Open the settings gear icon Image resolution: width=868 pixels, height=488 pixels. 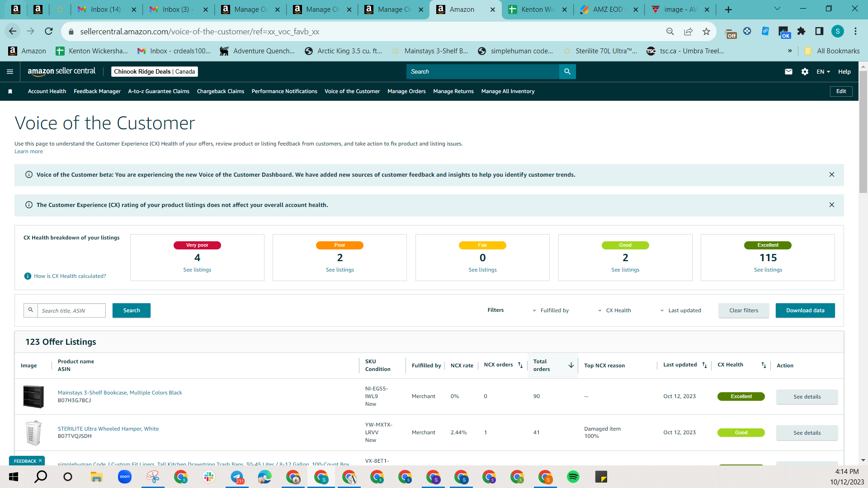(805, 71)
